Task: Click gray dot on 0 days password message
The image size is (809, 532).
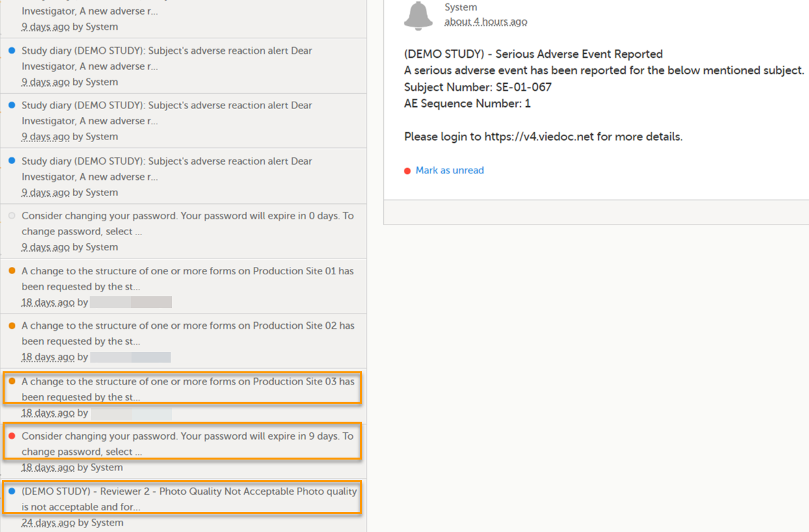Action: 12,216
